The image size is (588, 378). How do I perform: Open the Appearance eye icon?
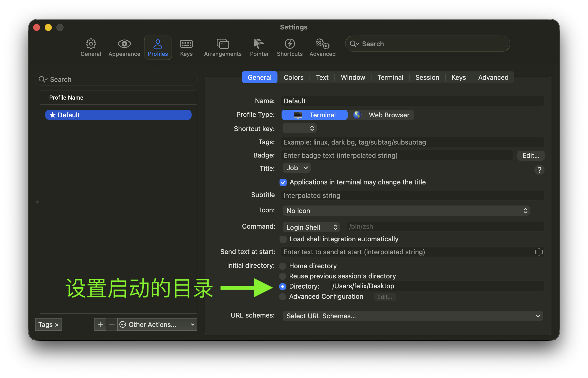tap(124, 44)
